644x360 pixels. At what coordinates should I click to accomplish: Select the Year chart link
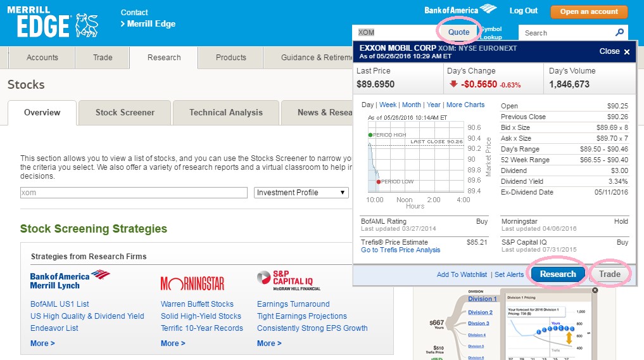point(433,105)
